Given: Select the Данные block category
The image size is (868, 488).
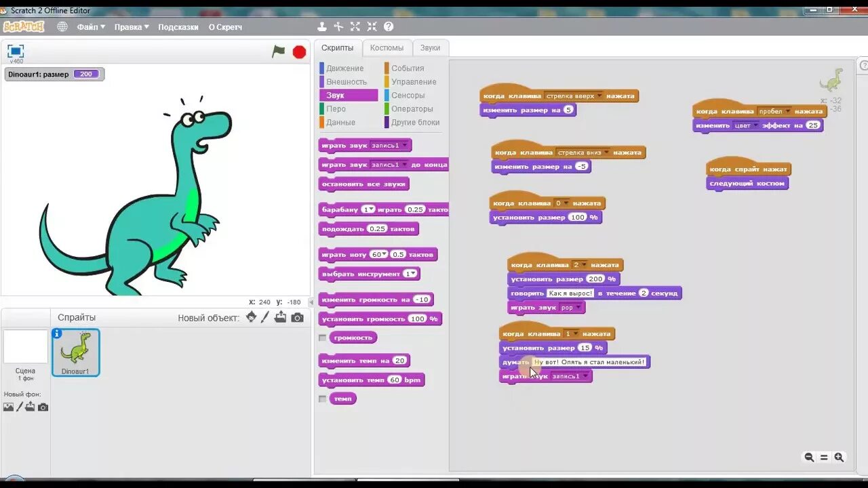Looking at the screenshot, I should [x=348, y=123].
